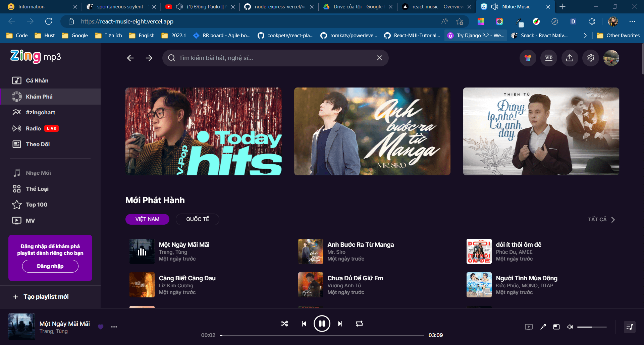Show more bookmarks chevron
The height and width of the screenshot is (345, 644).
point(585,36)
